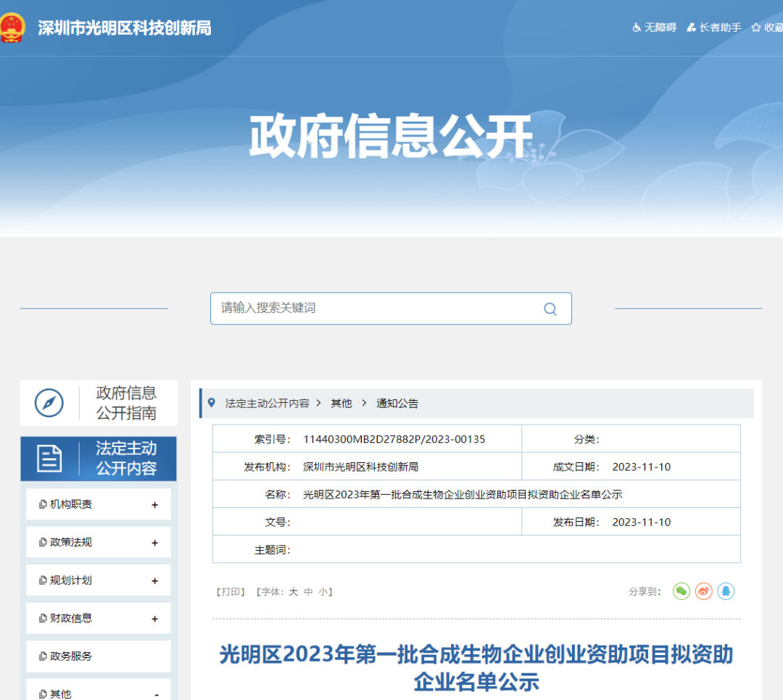This screenshot has height=700, width=783.
Task: Set font size to 大
Action: point(294,592)
